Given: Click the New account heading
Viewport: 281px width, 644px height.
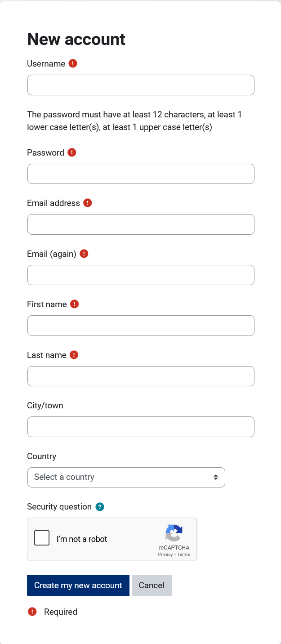Looking at the screenshot, I should click(76, 40).
